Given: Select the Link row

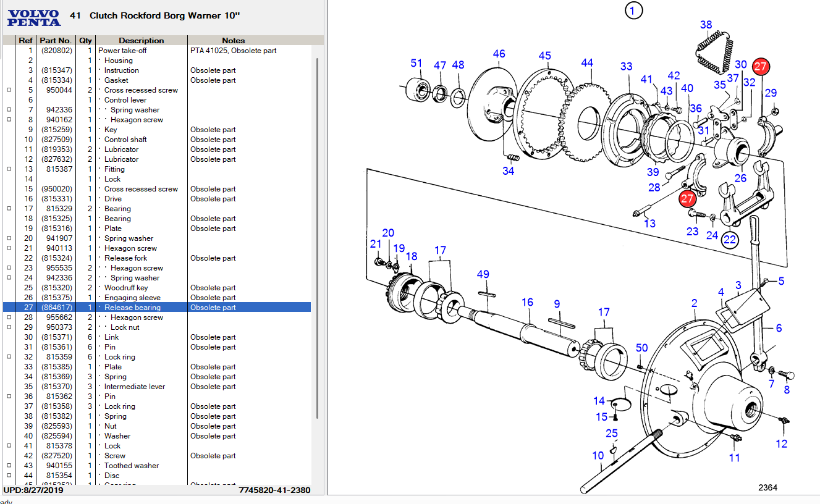Looking at the screenshot, I should [x=157, y=337].
